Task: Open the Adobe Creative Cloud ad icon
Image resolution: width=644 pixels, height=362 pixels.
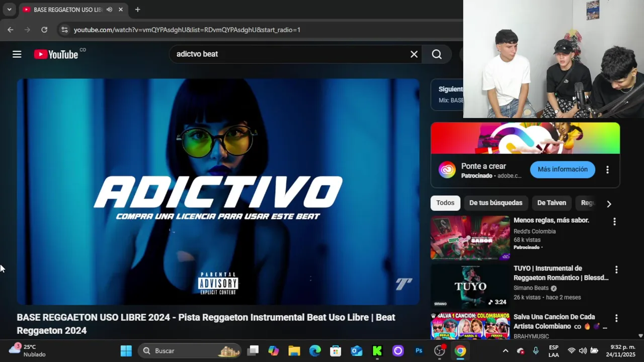Action: point(447,170)
